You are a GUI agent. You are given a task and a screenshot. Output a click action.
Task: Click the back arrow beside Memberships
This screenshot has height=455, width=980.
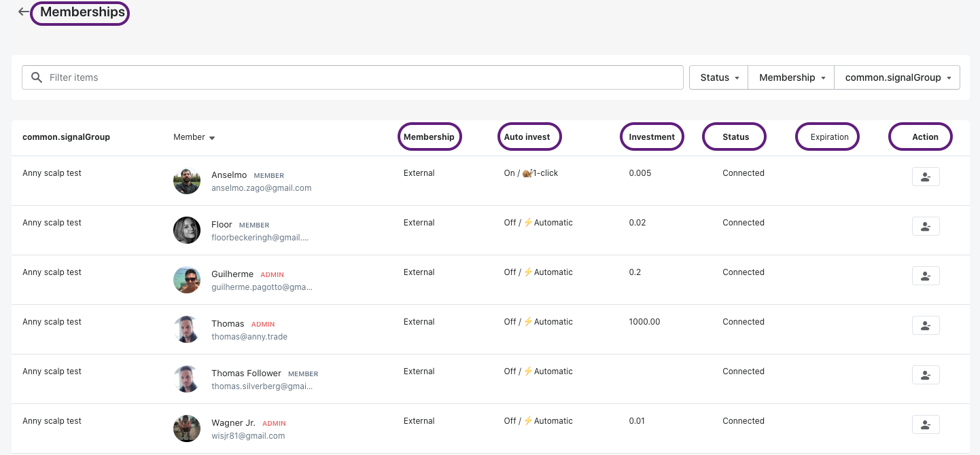(x=24, y=12)
